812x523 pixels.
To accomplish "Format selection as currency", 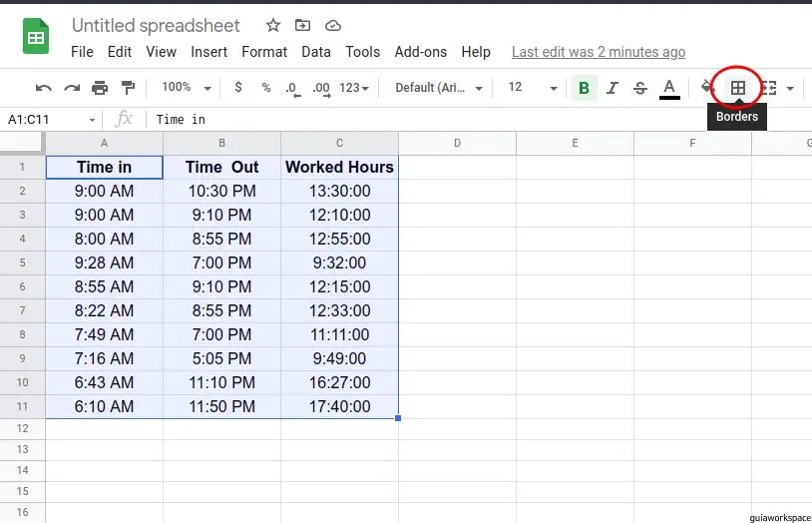I will (x=237, y=87).
